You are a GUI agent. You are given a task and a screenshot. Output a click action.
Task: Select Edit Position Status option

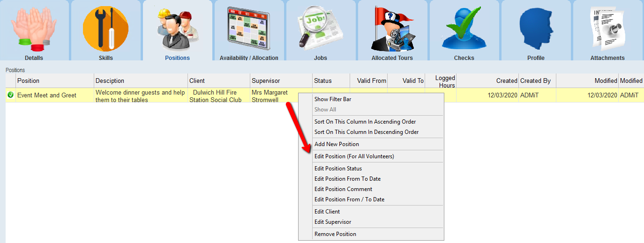coord(338,169)
